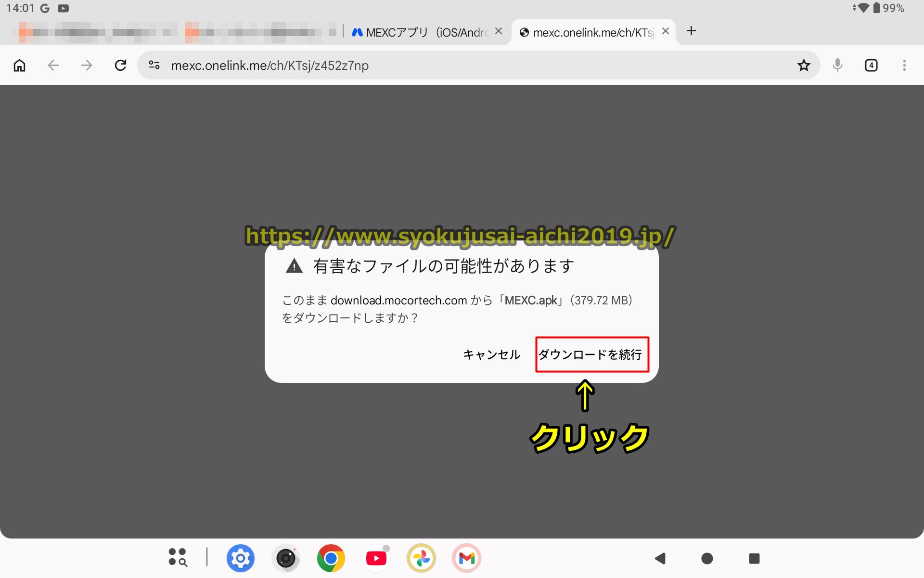Tap the Android home navigation circle
This screenshot has width=924, height=578.
pos(707,558)
